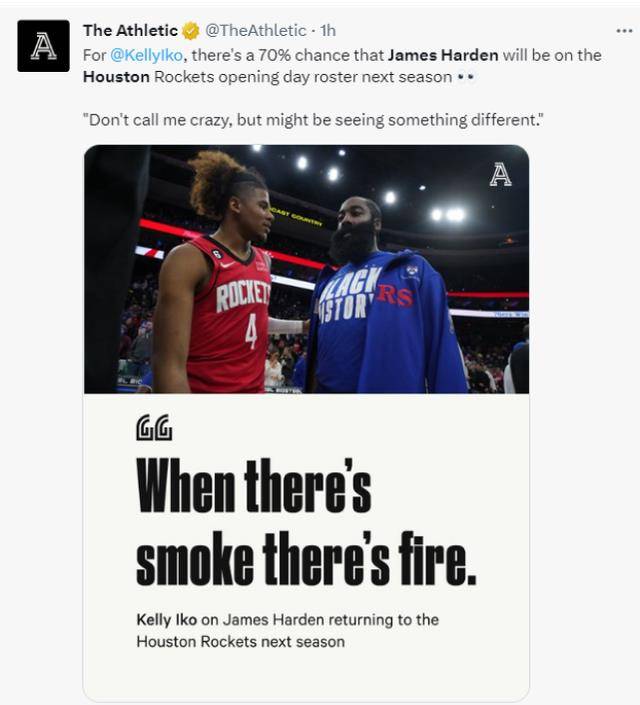Click the white Athletic "A" watermark on the photo
The width and height of the screenshot is (640, 705).
click(x=501, y=175)
